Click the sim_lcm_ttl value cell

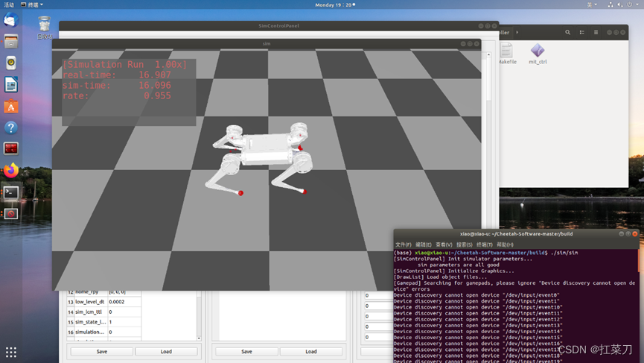[124, 312]
